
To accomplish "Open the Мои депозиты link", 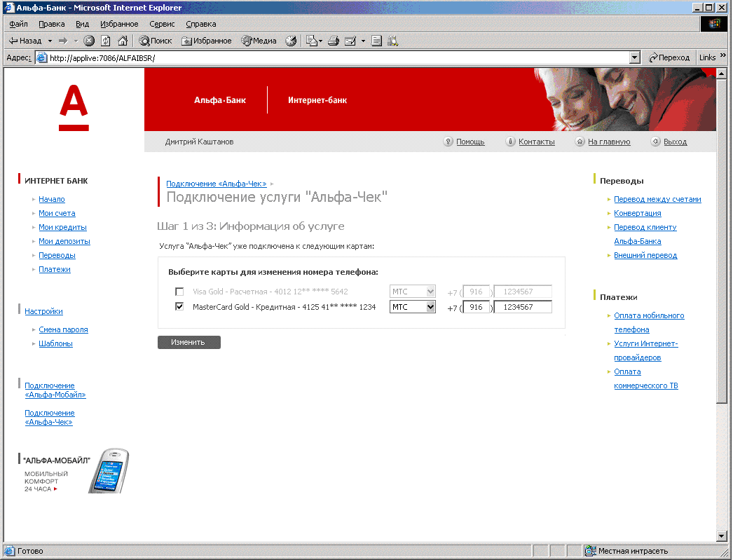I will 64,241.
